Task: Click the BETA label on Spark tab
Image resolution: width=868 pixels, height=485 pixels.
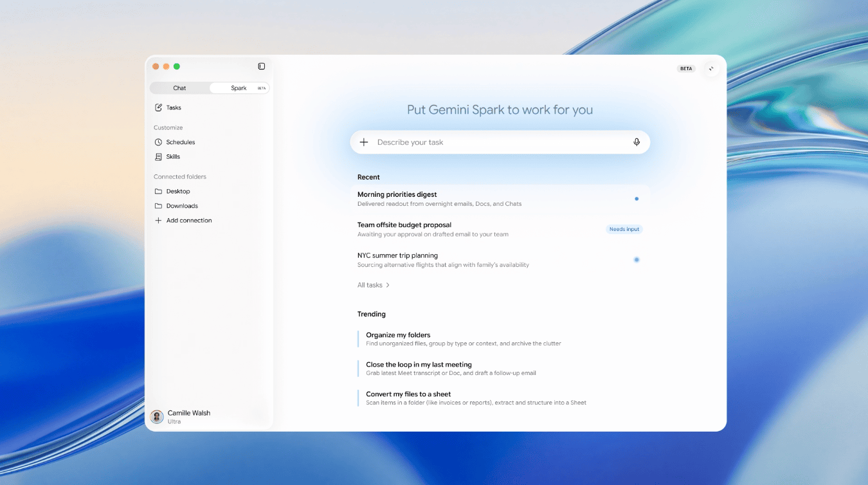Action: pyautogui.click(x=262, y=88)
